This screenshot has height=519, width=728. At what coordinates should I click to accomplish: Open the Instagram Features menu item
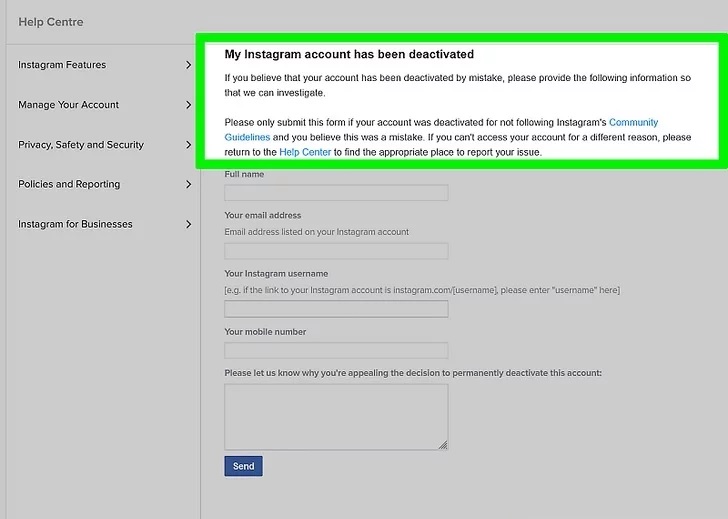click(62, 65)
